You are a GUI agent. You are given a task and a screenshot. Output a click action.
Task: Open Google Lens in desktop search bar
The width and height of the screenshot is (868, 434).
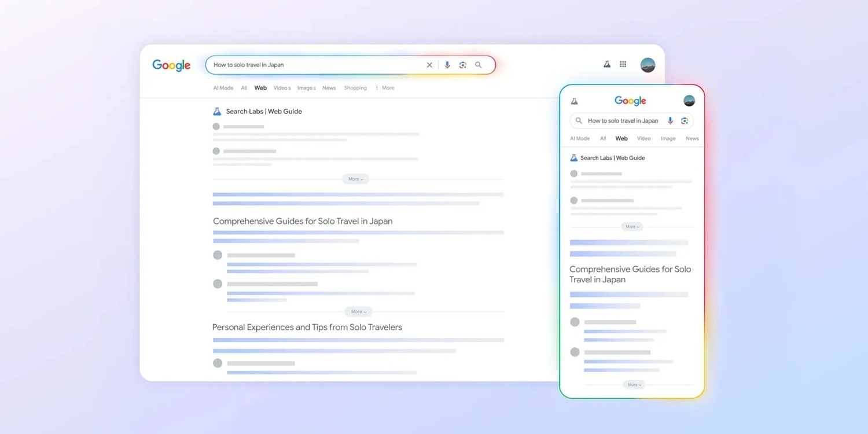tap(463, 65)
